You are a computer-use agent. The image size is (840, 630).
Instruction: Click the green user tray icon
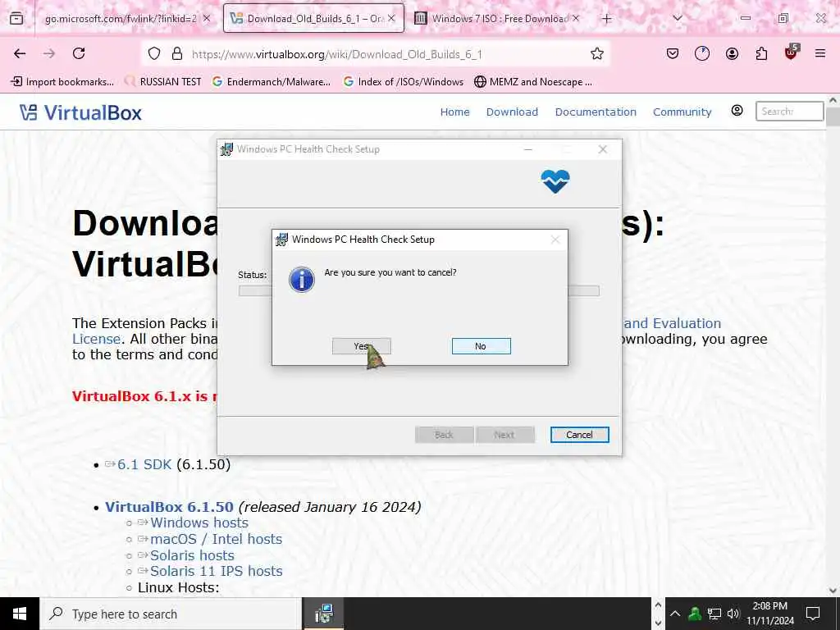tap(695, 614)
